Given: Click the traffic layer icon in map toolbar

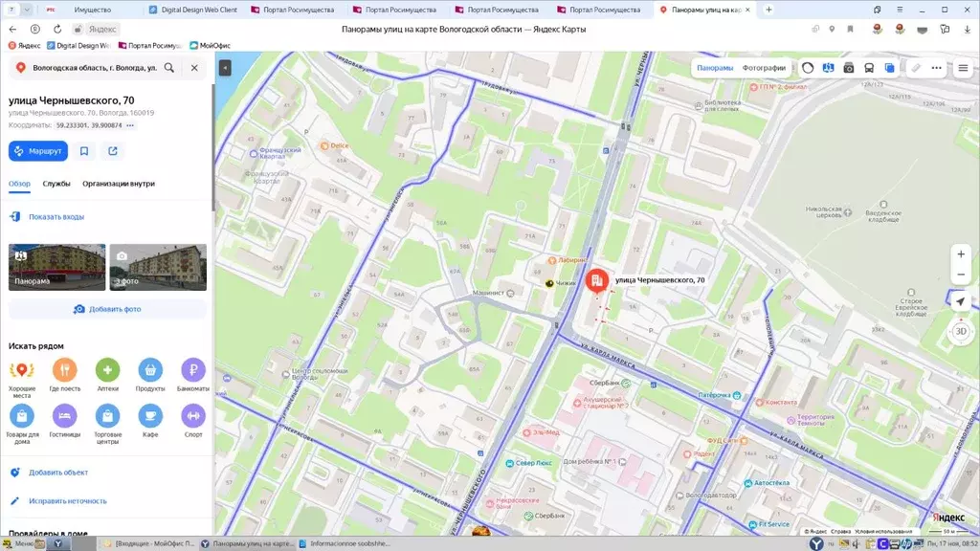Looking at the screenshot, I should coord(808,68).
